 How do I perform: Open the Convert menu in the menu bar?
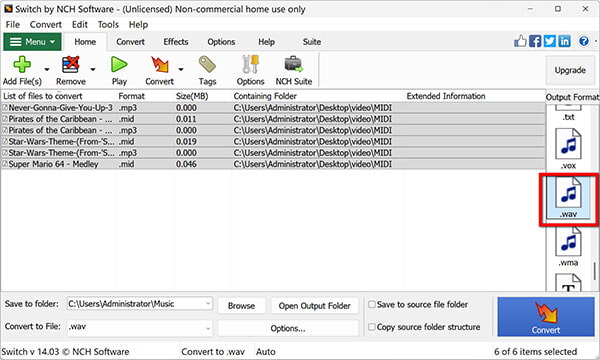tap(46, 24)
